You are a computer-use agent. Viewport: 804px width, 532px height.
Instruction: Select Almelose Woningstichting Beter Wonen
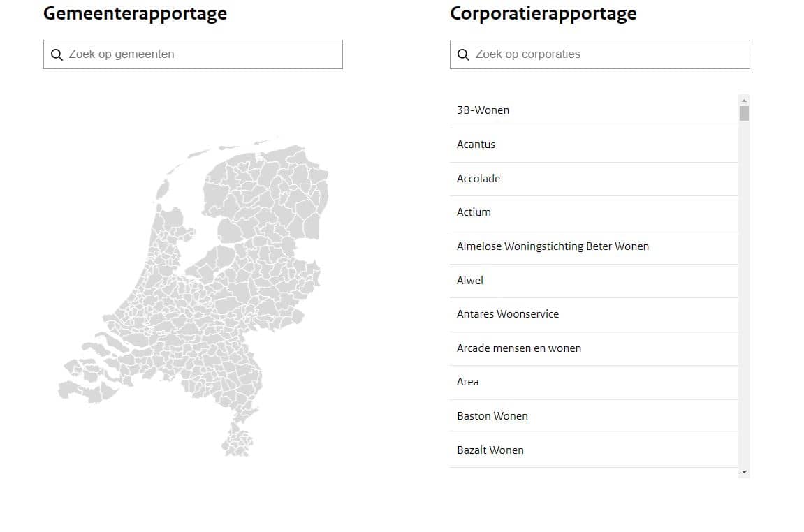tap(553, 246)
